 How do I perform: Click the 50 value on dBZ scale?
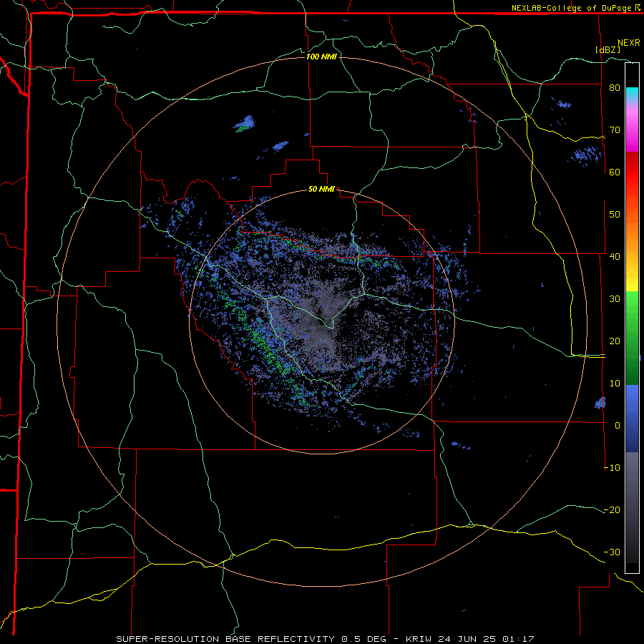(x=615, y=215)
